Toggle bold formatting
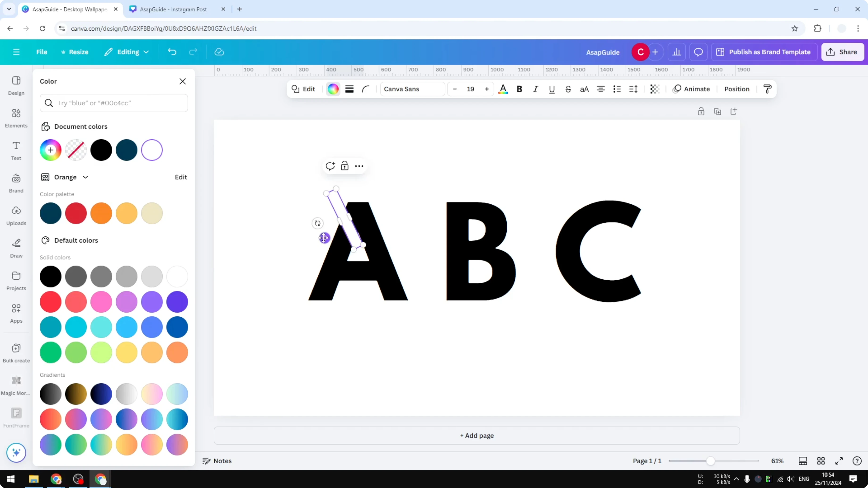Image resolution: width=868 pixels, height=488 pixels. coord(519,89)
